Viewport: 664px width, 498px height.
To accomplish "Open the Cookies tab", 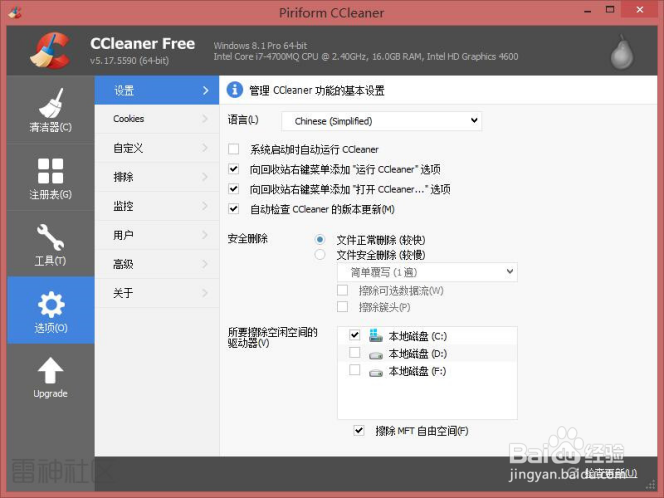I will pyautogui.click(x=157, y=119).
